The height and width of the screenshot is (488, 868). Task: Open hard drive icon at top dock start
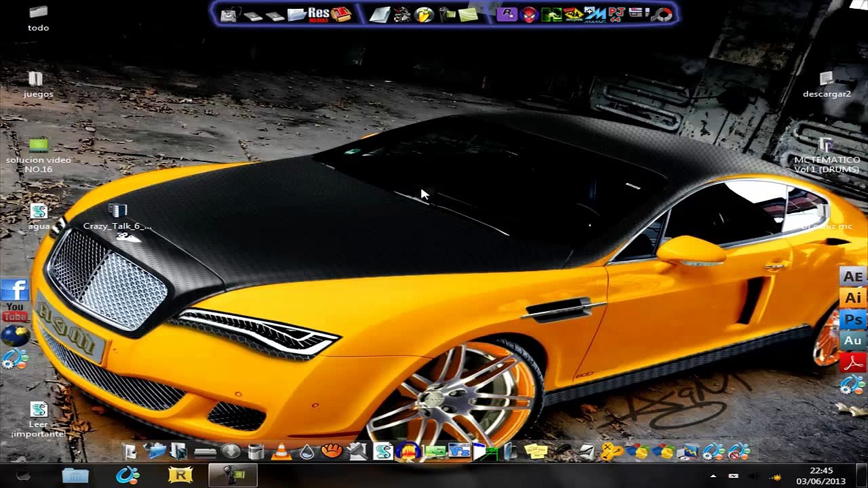tap(229, 15)
